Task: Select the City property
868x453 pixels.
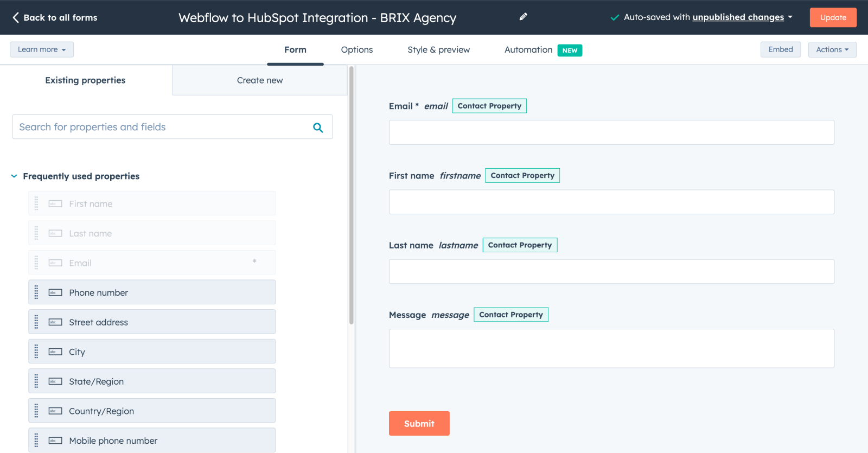Action: pyautogui.click(x=152, y=352)
